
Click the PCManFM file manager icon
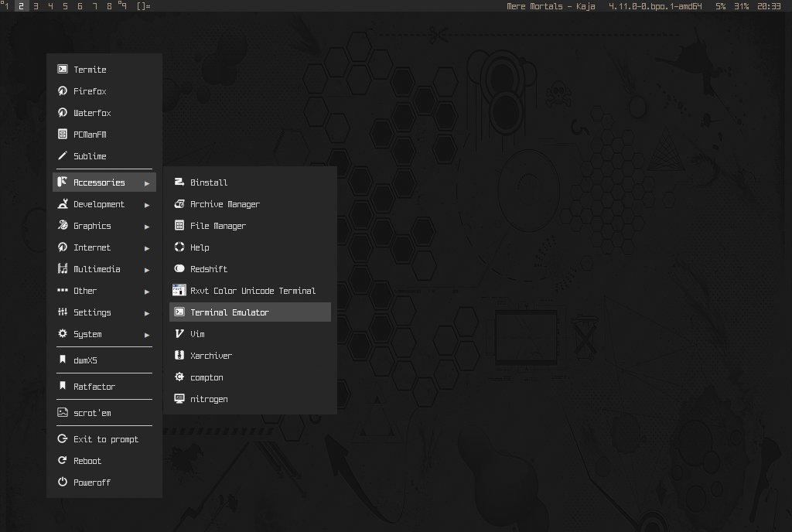(63, 135)
